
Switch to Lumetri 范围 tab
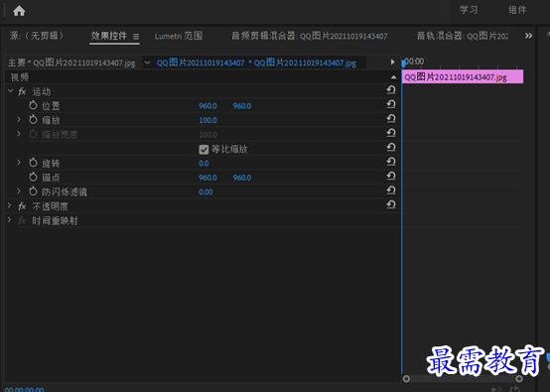[179, 36]
